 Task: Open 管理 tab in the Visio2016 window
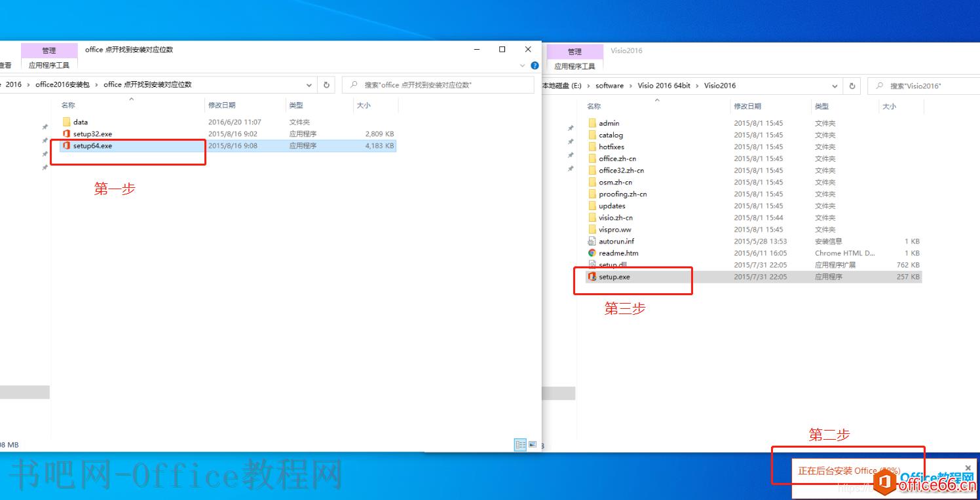tap(575, 51)
